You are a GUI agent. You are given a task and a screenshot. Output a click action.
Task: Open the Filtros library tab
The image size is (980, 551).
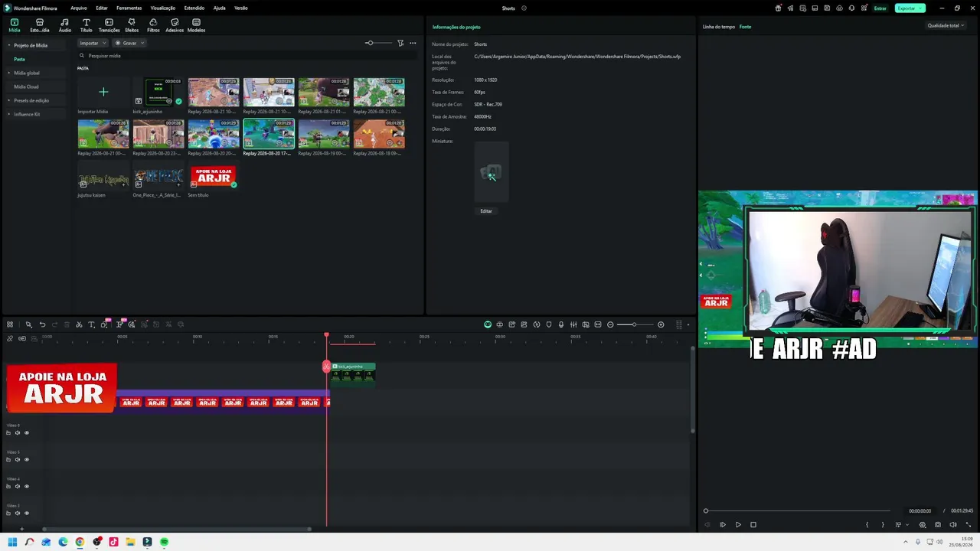tap(153, 25)
